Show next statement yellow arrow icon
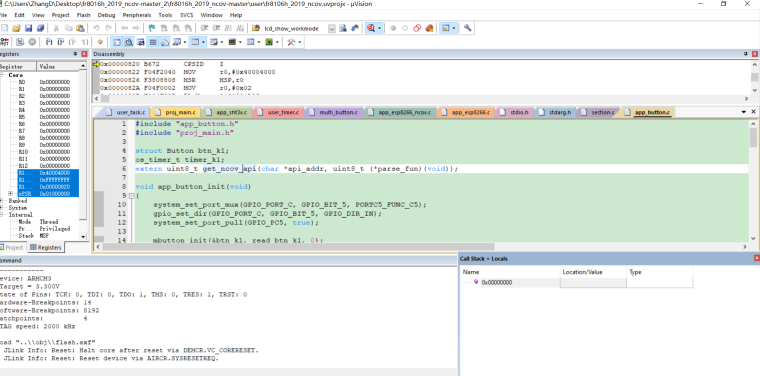 coord(100,42)
